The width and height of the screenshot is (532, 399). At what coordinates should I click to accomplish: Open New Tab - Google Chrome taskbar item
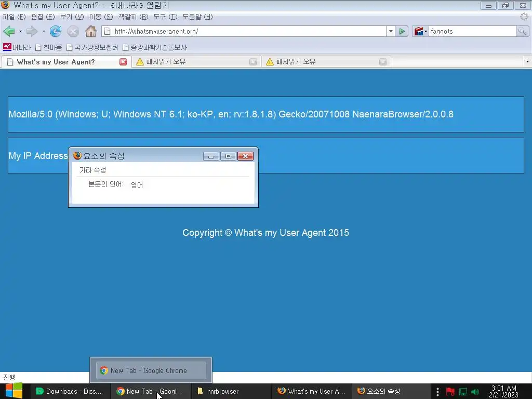[x=151, y=391]
